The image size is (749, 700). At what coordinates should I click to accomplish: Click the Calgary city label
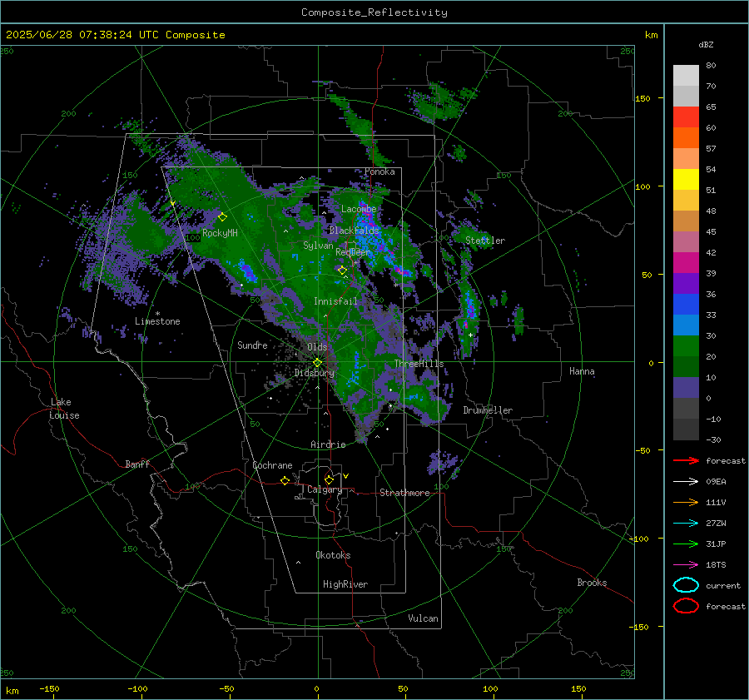tap(325, 489)
